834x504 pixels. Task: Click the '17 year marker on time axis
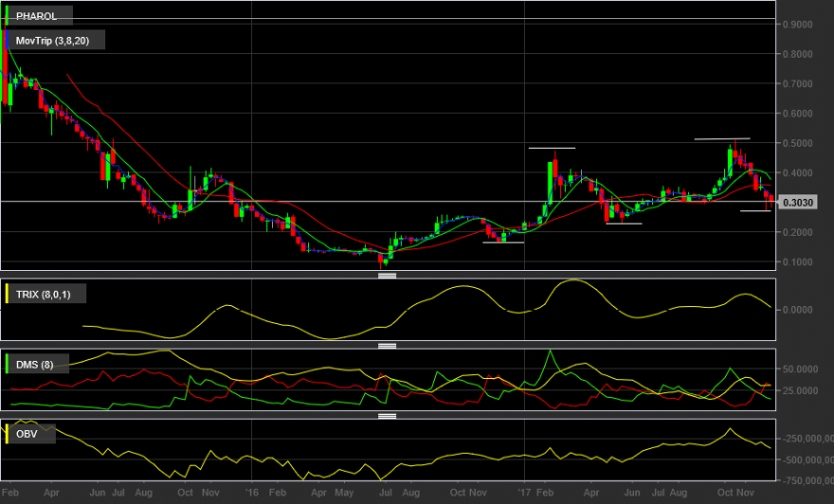524,493
